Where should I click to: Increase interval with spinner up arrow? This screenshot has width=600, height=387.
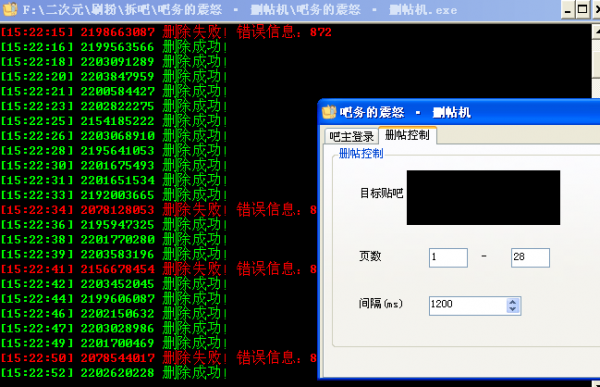pyautogui.click(x=513, y=302)
